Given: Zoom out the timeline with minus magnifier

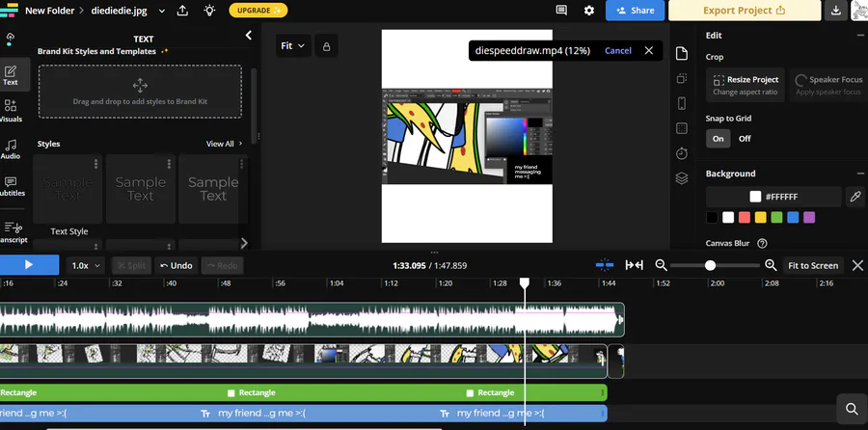Looking at the screenshot, I should [x=661, y=265].
